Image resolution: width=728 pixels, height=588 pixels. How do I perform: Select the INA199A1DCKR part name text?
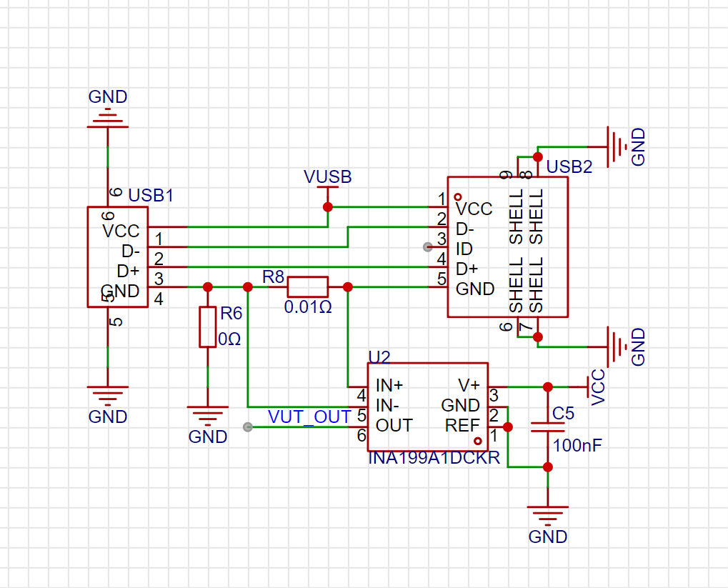(x=434, y=458)
